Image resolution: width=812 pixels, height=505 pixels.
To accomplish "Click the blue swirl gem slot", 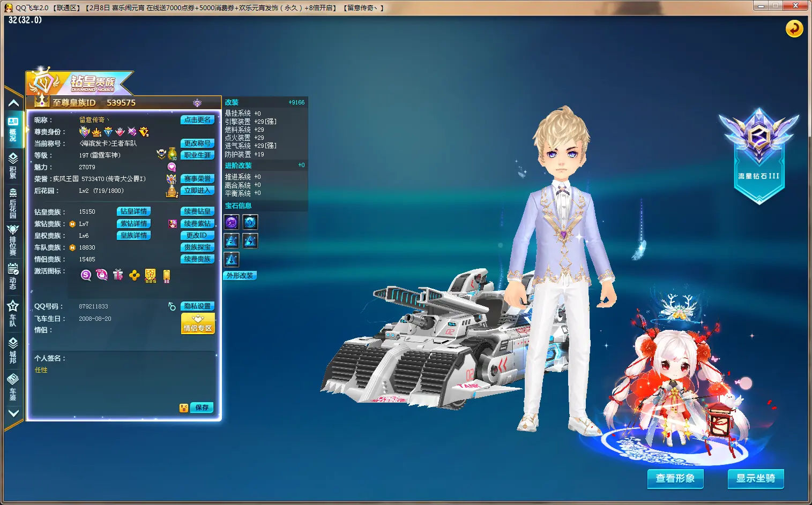I will pos(250,222).
